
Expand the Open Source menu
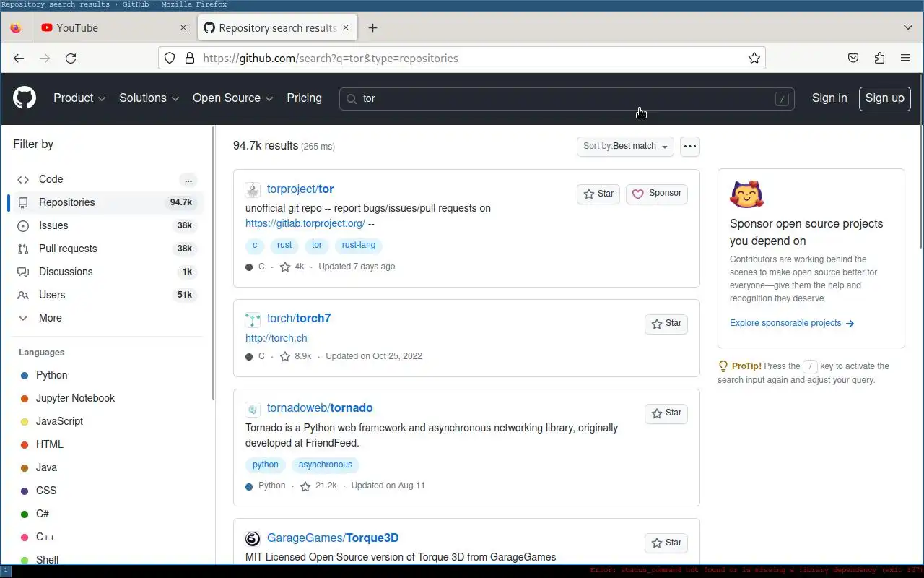[x=232, y=98]
